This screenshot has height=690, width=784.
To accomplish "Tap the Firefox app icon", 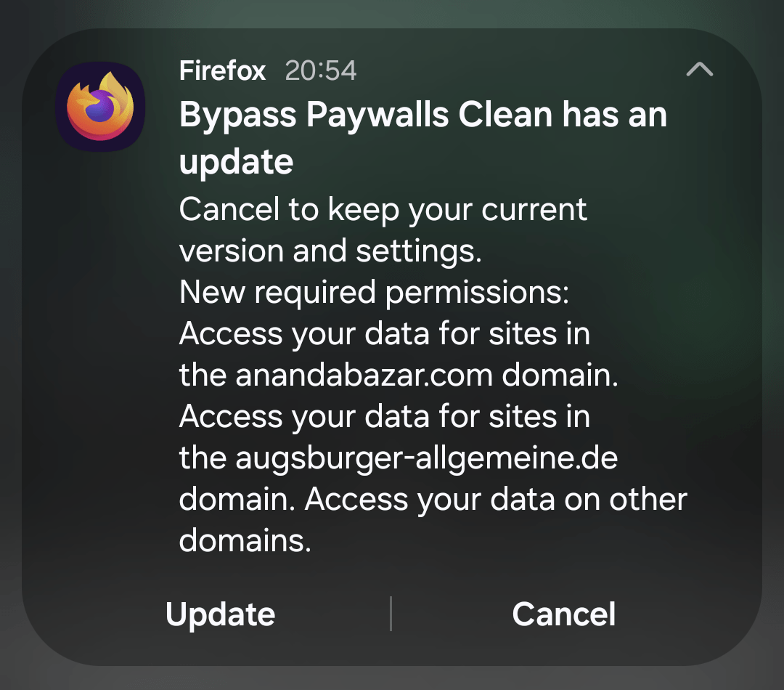I will [100, 107].
